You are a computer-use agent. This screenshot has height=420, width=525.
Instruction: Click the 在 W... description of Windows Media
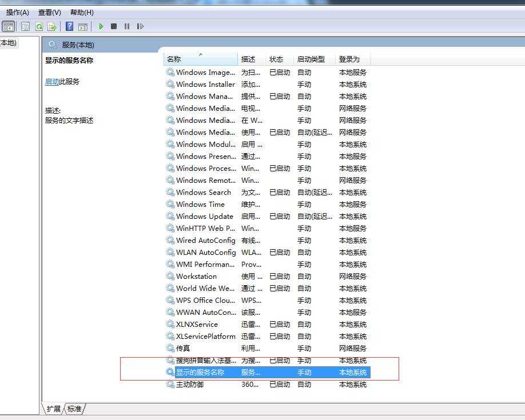click(252, 120)
